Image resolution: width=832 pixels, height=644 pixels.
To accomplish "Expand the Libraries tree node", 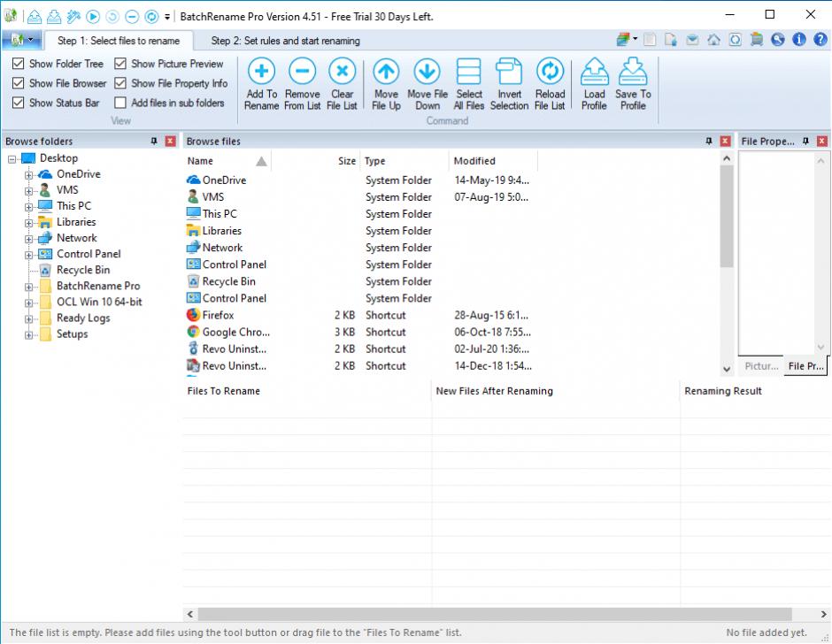I will (x=28, y=223).
